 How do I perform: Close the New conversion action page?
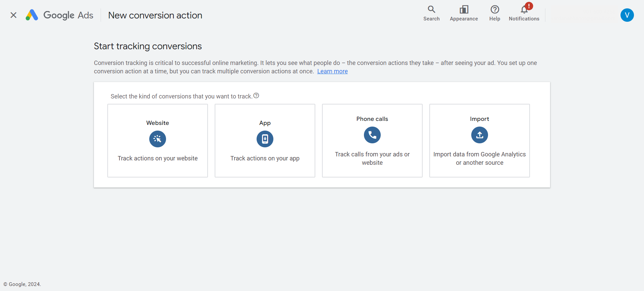pyautogui.click(x=13, y=15)
